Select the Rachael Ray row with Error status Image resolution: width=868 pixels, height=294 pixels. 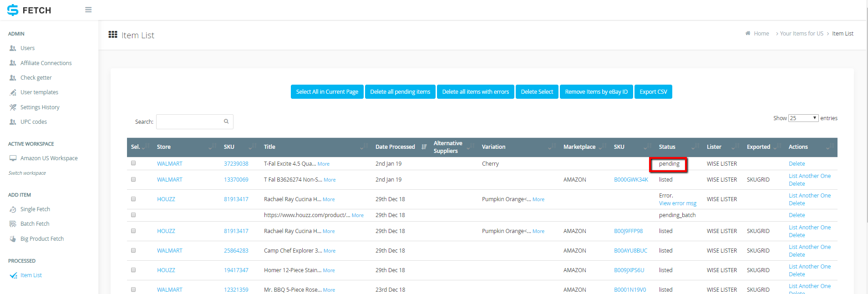[133, 199]
